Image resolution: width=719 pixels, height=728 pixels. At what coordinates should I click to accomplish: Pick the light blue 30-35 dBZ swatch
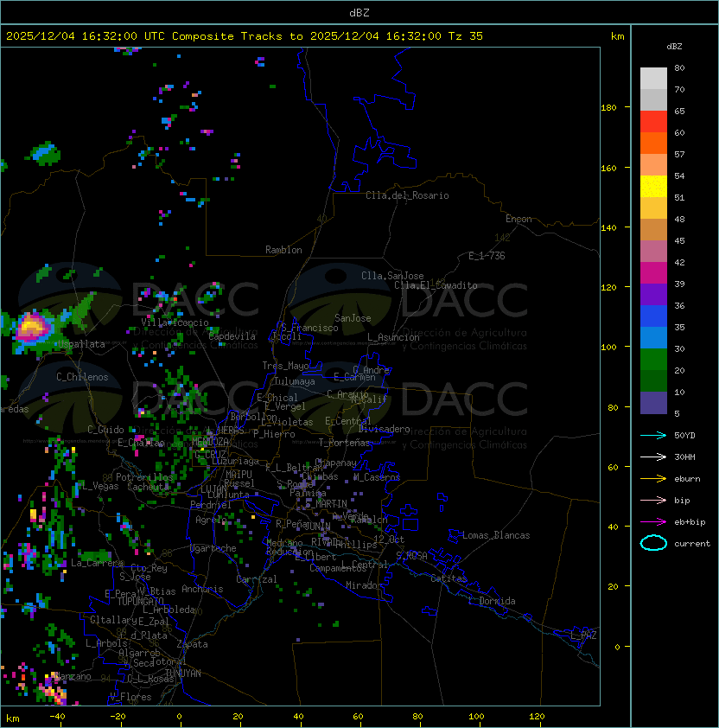(x=653, y=337)
